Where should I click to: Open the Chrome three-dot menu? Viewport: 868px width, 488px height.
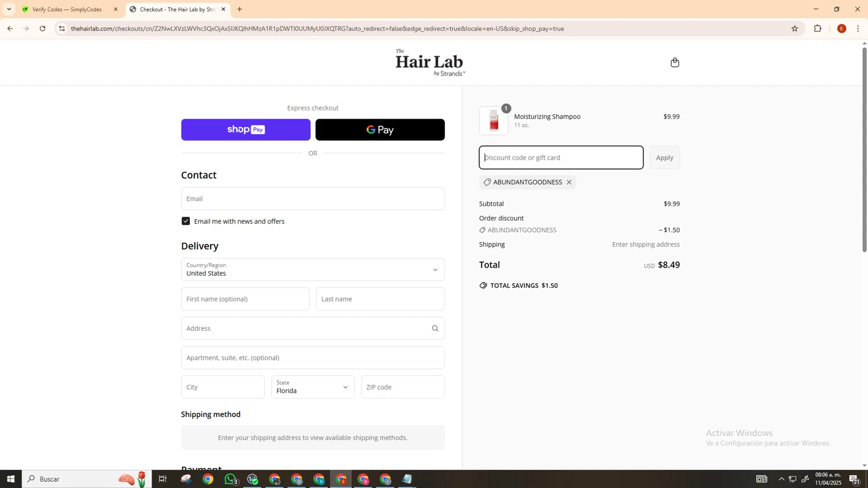point(858,28)
